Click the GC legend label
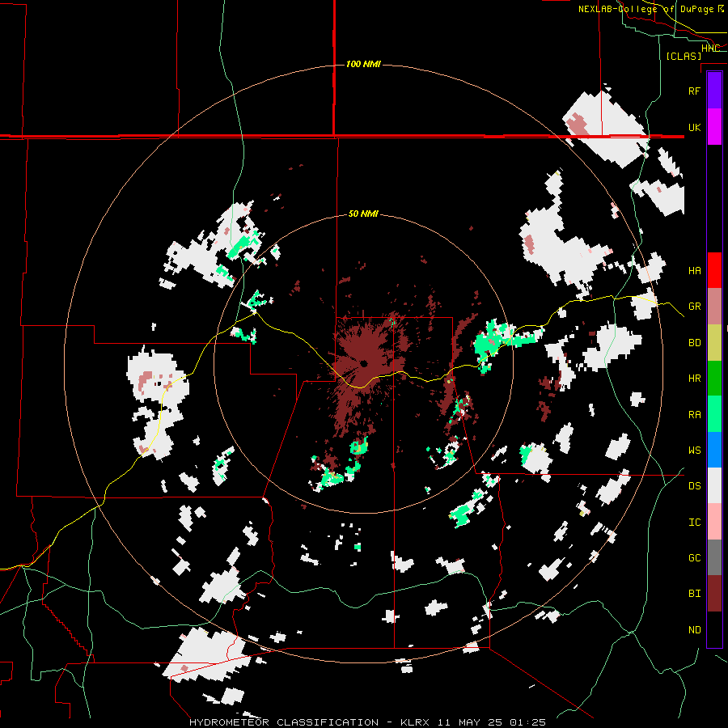The image size is (728, 728). [694, 558]
